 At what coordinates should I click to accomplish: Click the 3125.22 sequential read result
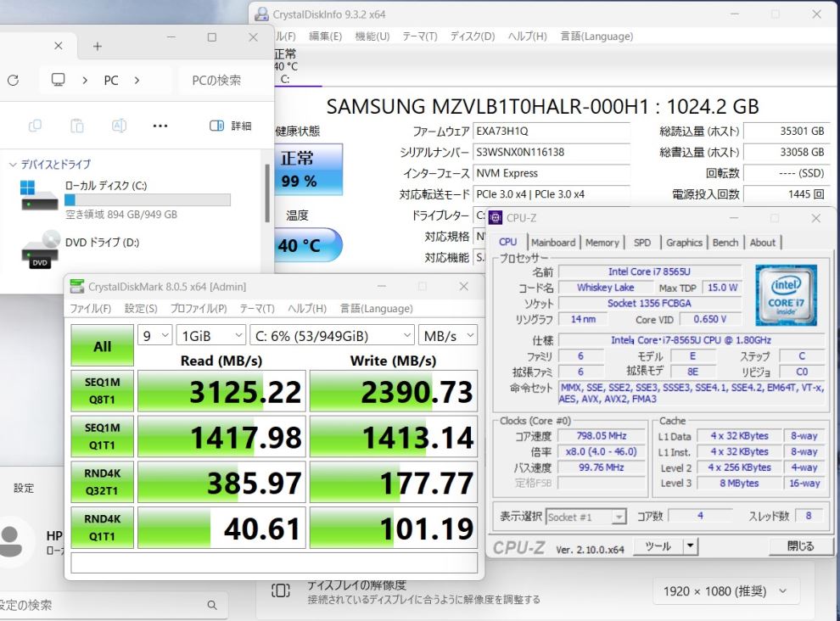coord(221,391)
